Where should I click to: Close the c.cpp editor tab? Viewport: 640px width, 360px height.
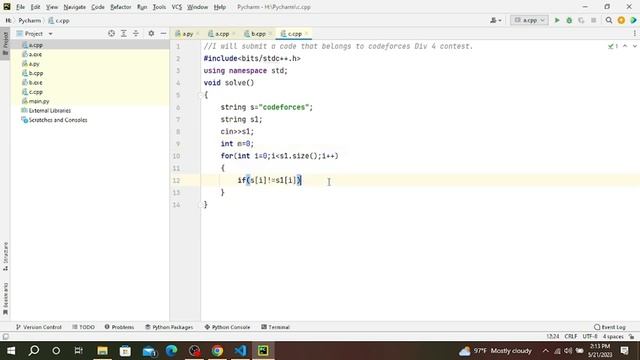coord(307,33)
